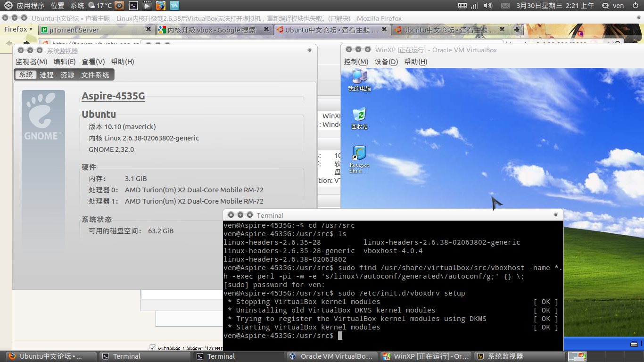Switch to 进程 tab in System Monitor
The image size is (644, 362).
[47, 74]
